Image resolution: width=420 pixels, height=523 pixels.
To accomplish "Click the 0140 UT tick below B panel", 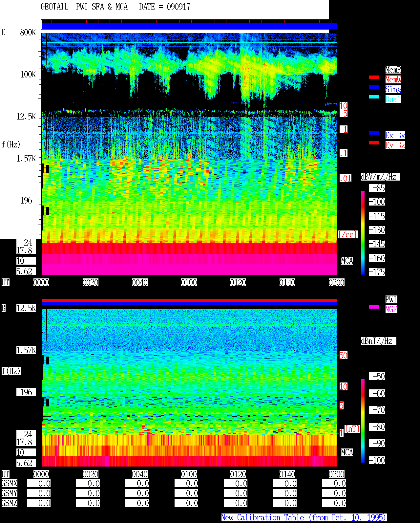I will click(x=287, y=474).
